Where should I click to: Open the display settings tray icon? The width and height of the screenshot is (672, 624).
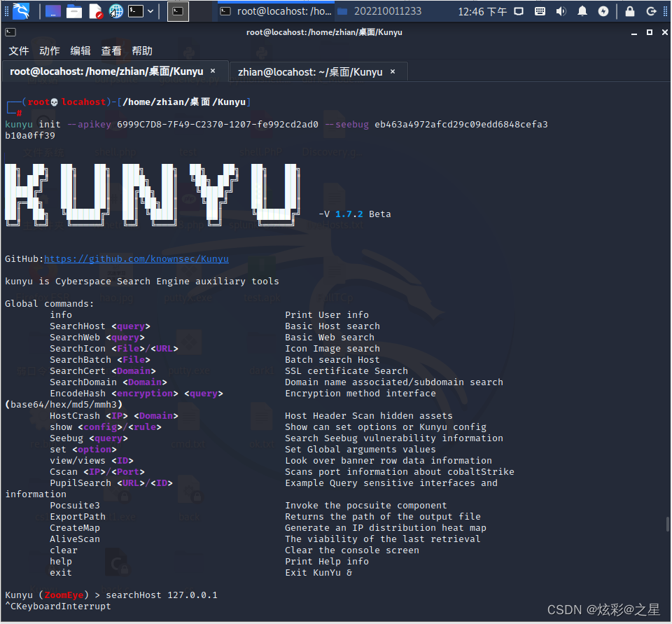pyautogui.click(x=519, y=11)
